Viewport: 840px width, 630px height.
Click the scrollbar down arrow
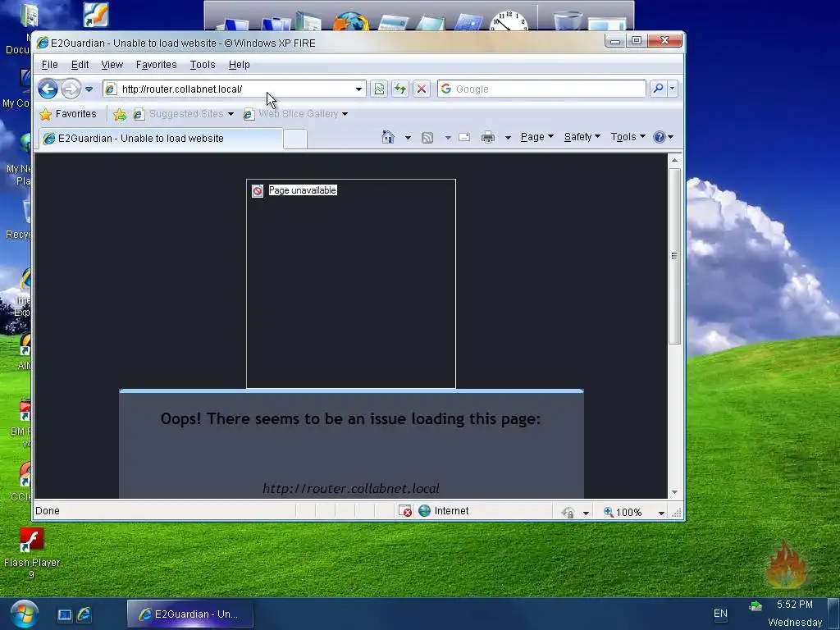point(674,492)
